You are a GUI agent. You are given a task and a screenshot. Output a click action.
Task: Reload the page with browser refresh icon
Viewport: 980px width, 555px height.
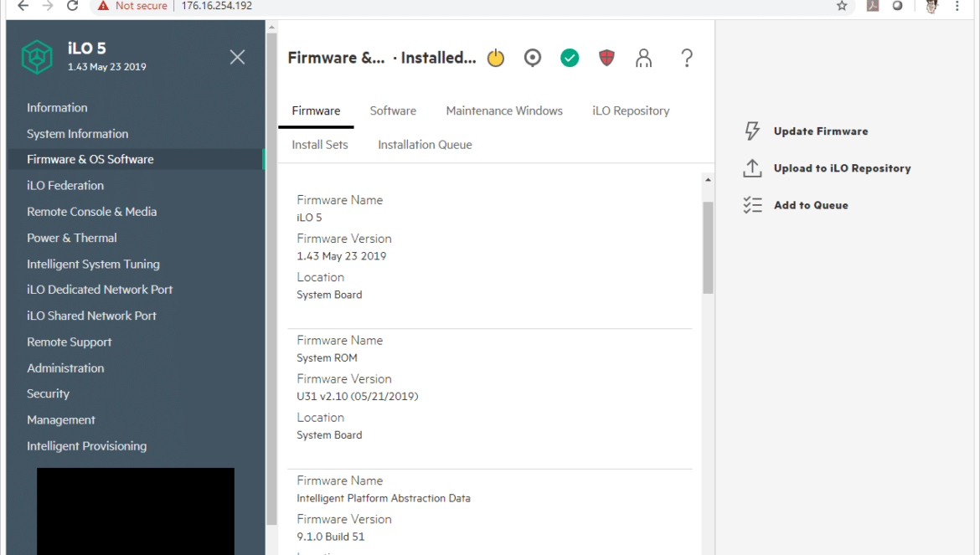pyautogui.click(x=73, y=6)
